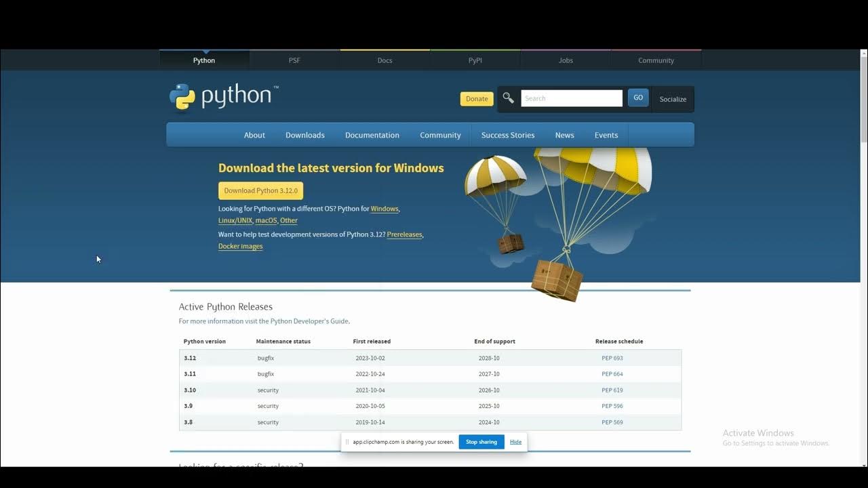The width and height of the screenshot is (868, 488).
Task: Click Stop sharing button
Action: click(x=481, y=442)
